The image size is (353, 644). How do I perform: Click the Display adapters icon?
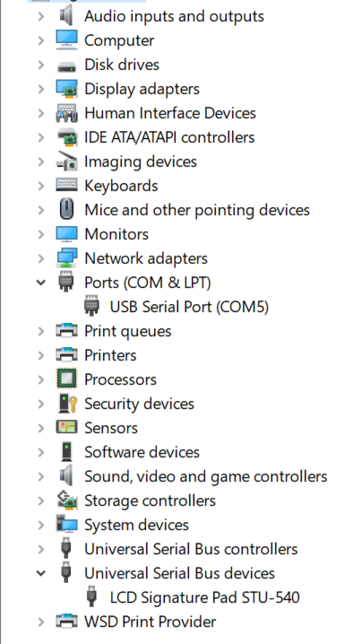[x=66, y=89]
